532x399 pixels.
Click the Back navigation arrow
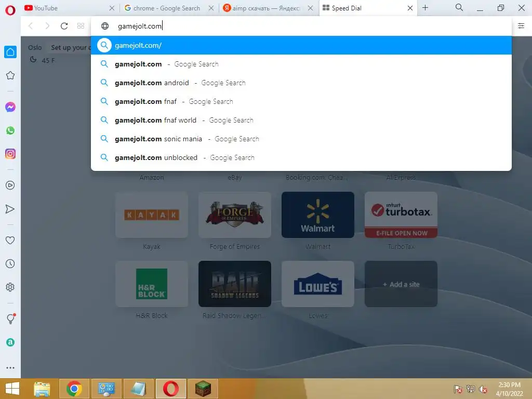[31, 26]
